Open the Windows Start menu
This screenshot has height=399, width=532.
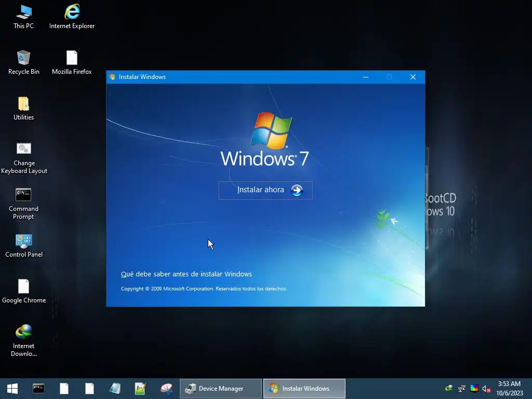[12, 389]
